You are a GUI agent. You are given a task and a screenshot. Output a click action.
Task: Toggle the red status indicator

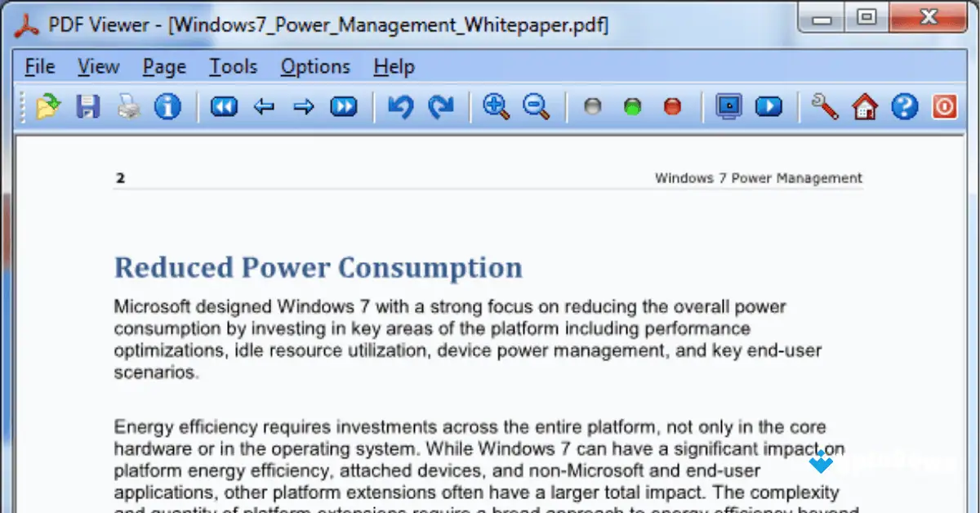672,106
